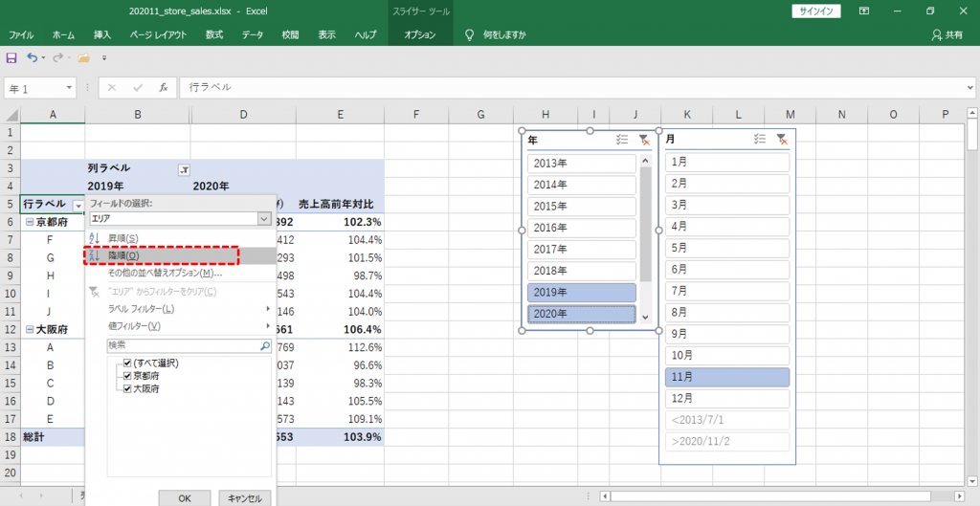Screen dimensions: 980x506
Task: Expand the formula bar chevron
Action: pyautogui.click(x=970, y=88)
